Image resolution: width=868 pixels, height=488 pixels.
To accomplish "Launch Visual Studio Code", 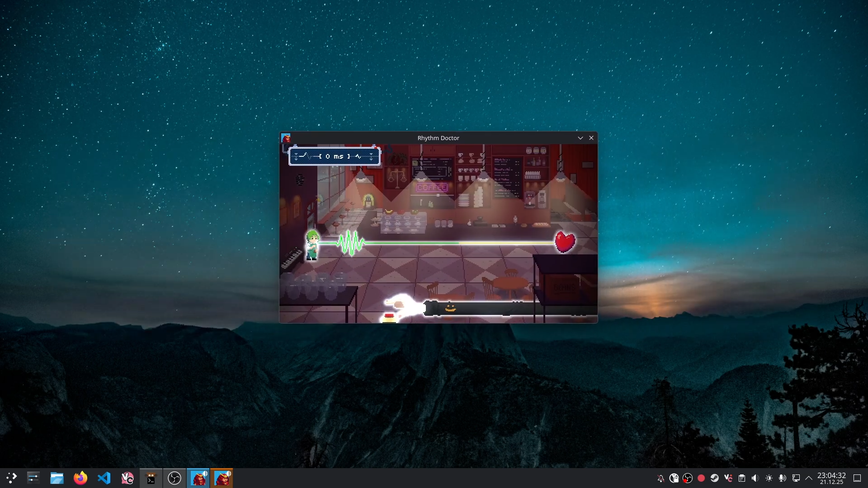I will [x=104, y=478].
